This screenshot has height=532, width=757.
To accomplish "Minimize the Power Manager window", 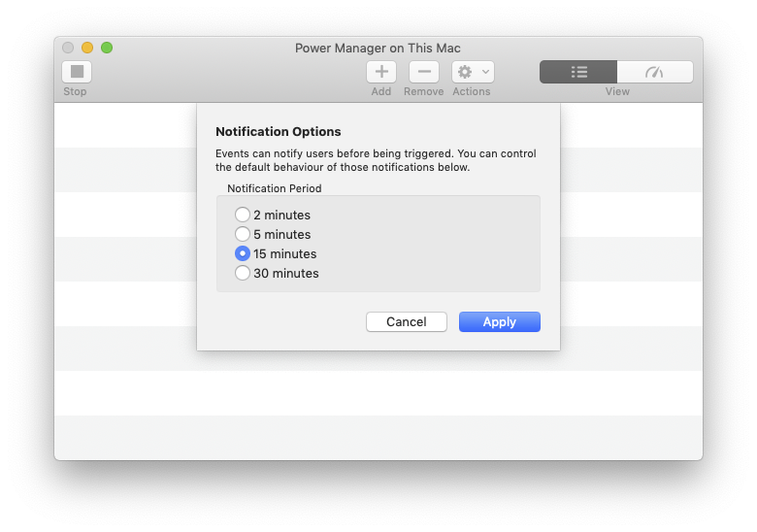I will click(x=87, y=48).
